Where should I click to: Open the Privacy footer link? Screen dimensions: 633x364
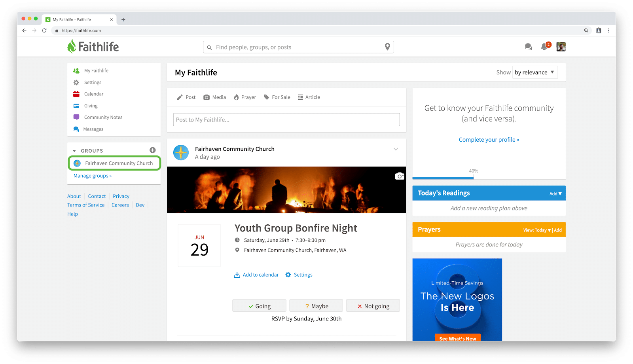[x=121, y=196]
